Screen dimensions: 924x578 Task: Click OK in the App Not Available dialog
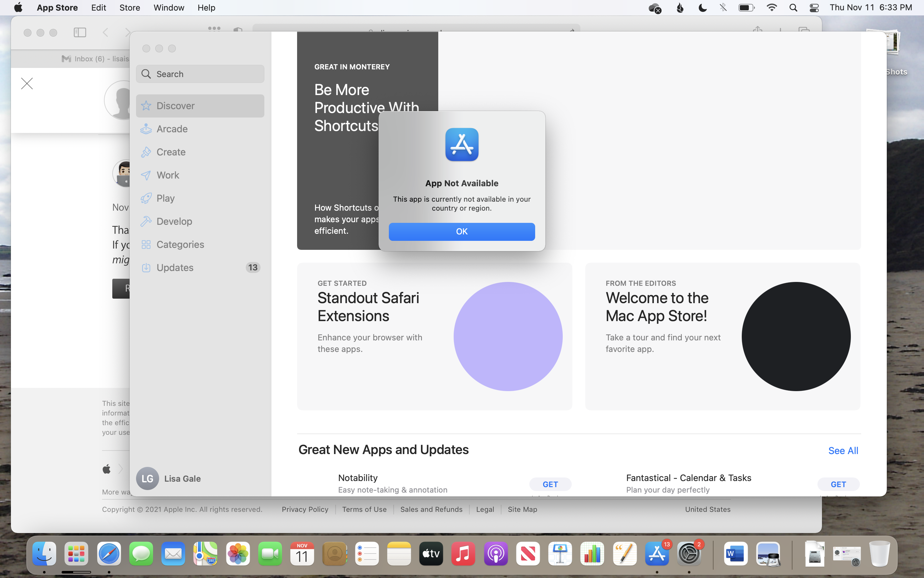click(462, 231)
